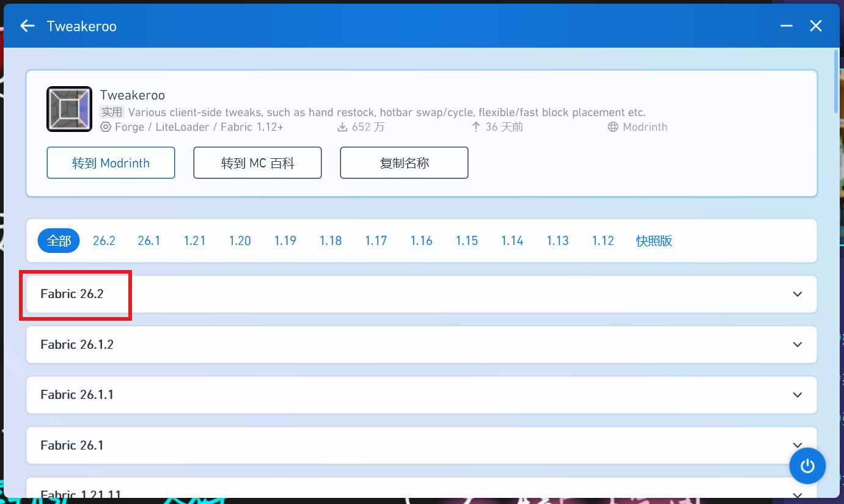The image size is (844, 504).
Task: Click the round power button icon
Action: [x=807, y=466]
